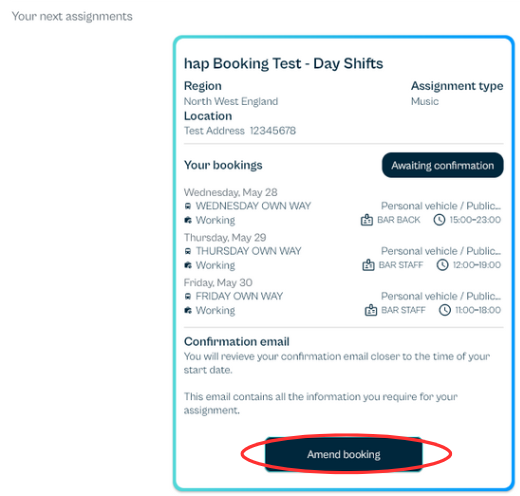Select Friday's BAR STAFF badge icon
The image size is (520, 496).
(x=371, y=310)
